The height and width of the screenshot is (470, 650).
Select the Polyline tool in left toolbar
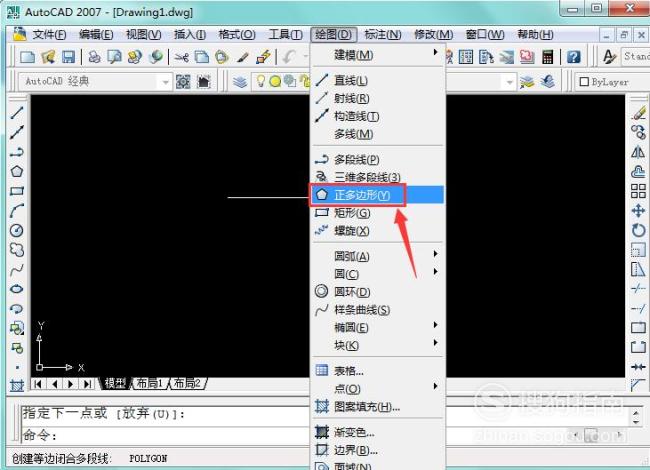tap(17, 152)
